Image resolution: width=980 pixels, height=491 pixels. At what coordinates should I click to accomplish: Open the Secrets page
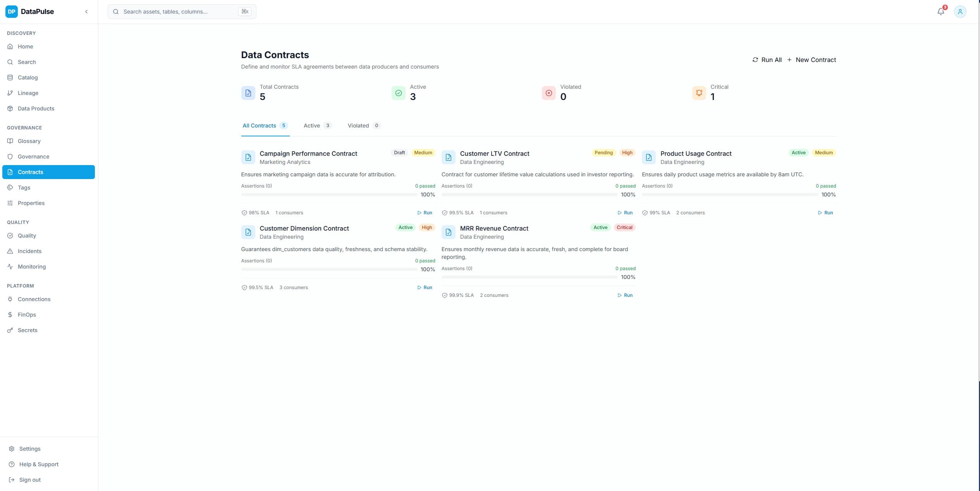tap(28, 330)
